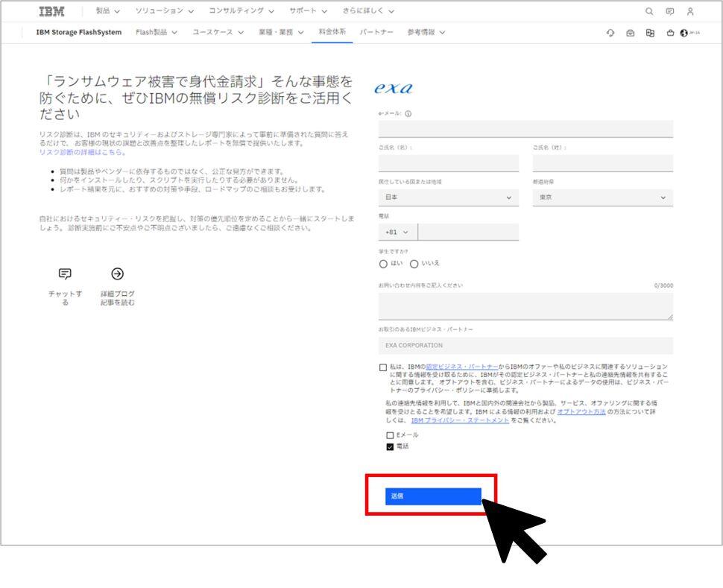
Task: Check the business partner consent checkbox
Action: coord(382,367)
